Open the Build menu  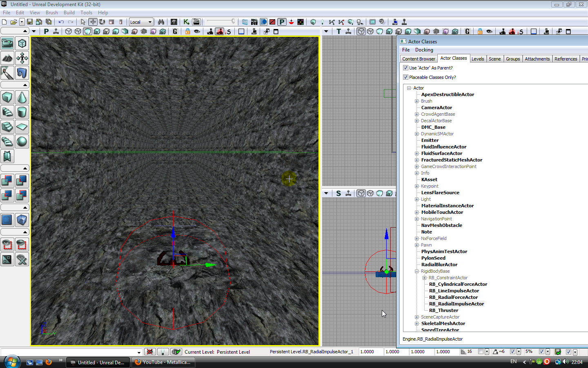click(69, 13)
